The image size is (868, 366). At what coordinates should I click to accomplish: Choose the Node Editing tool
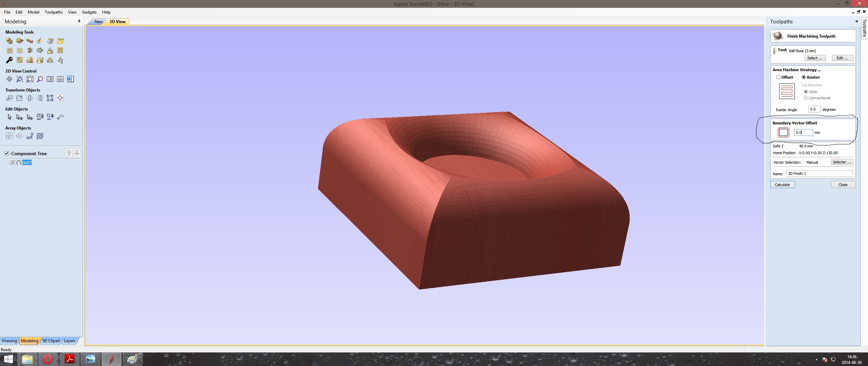[x=19, y=117]
